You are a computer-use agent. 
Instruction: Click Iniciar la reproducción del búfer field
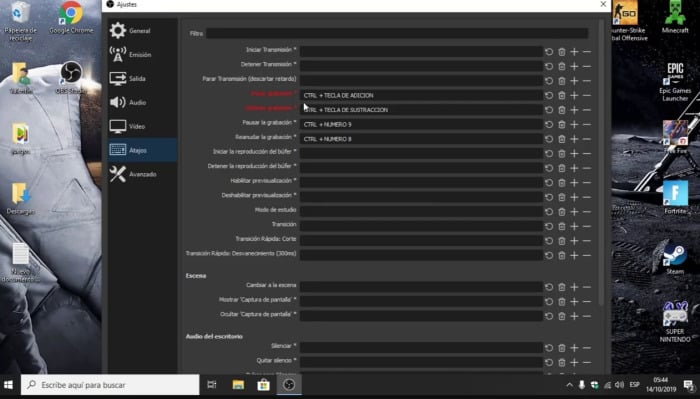click(421, 153)
